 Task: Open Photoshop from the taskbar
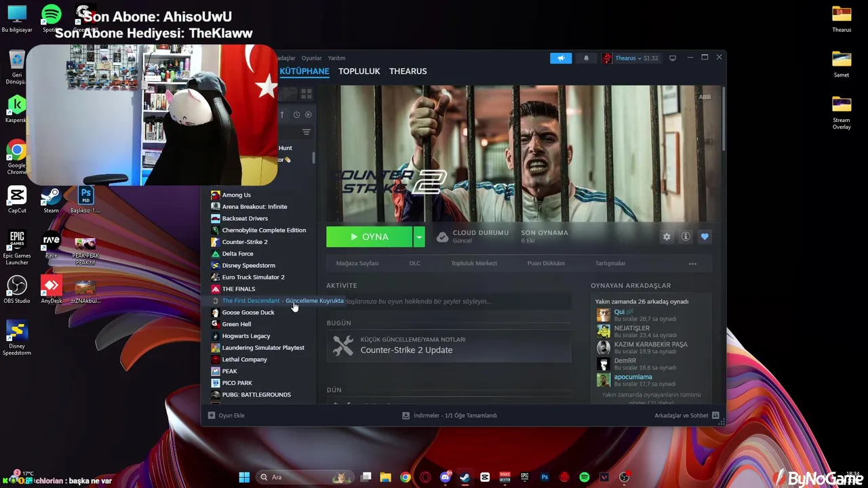point(545,477)
